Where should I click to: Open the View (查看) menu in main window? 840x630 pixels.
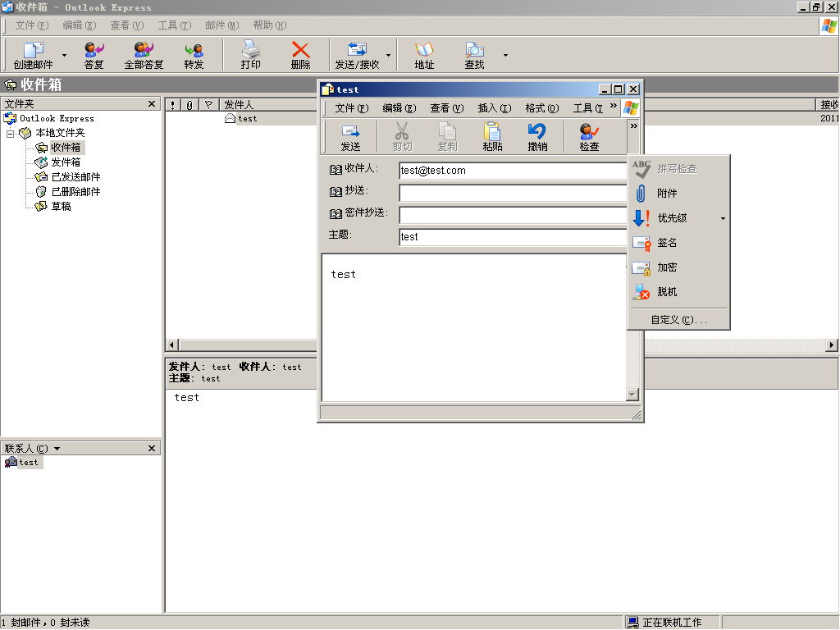(x=127, y=25)
